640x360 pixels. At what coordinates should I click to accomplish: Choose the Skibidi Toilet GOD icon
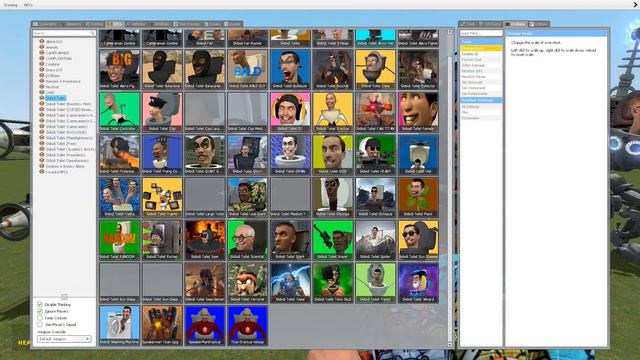(333, 155)
